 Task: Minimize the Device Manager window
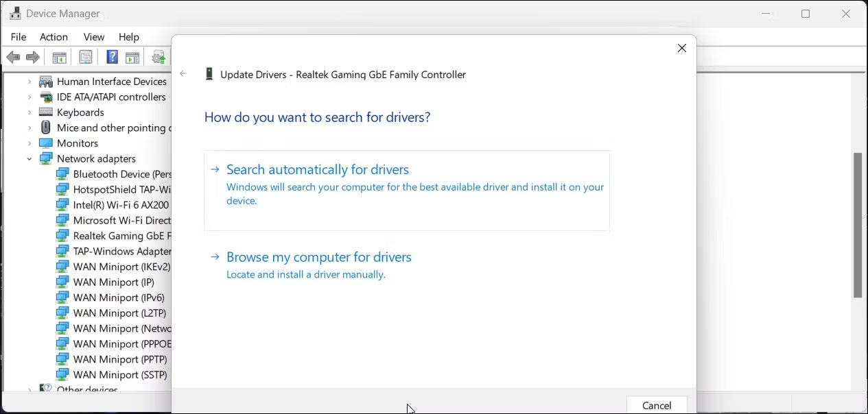765,14
